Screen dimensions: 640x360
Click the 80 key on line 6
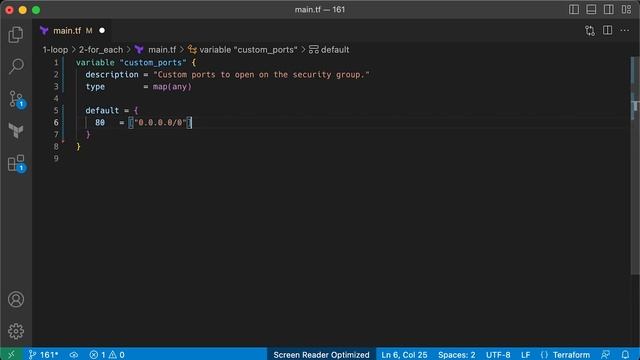pyautogui.click(x=100, y=122)
